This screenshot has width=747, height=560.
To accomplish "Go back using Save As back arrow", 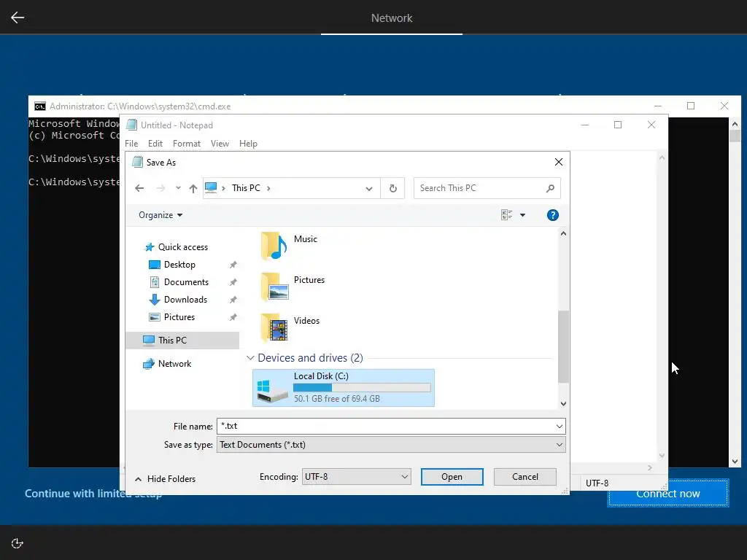I will (139, 188).
